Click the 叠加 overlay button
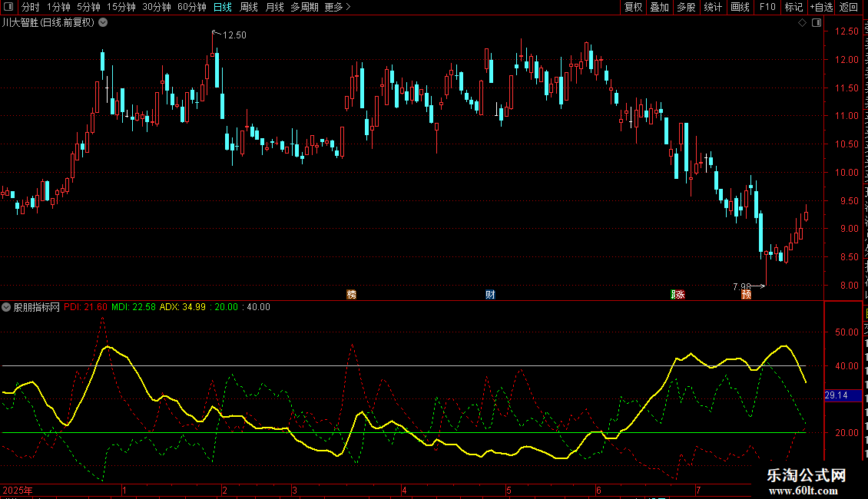868x499 pixels. pos(659,7)
